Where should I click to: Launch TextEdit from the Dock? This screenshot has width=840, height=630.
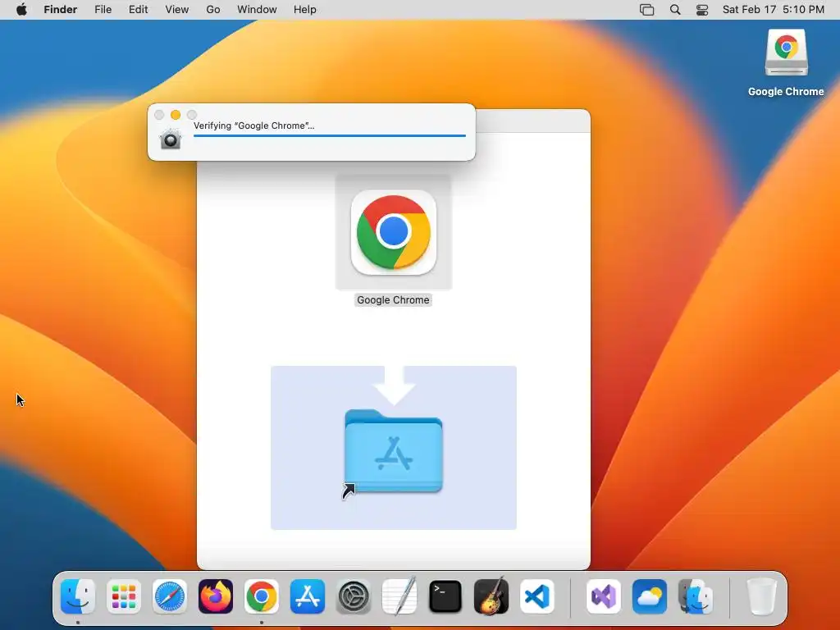point(399,596)
